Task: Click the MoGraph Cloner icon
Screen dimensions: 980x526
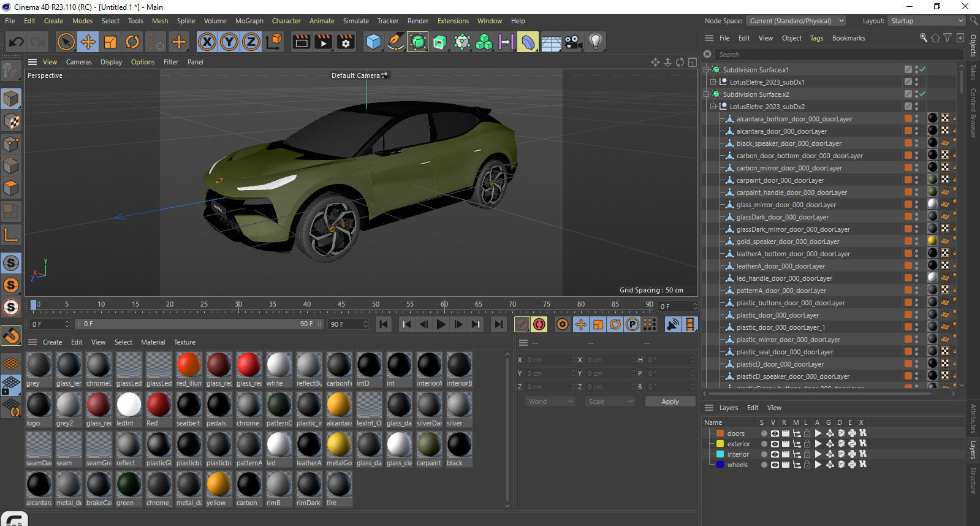Action: tap(484, 42)
